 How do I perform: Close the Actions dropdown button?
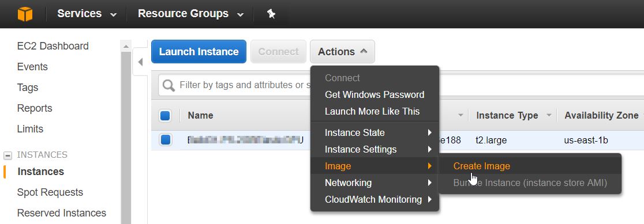tap(342, 52)
